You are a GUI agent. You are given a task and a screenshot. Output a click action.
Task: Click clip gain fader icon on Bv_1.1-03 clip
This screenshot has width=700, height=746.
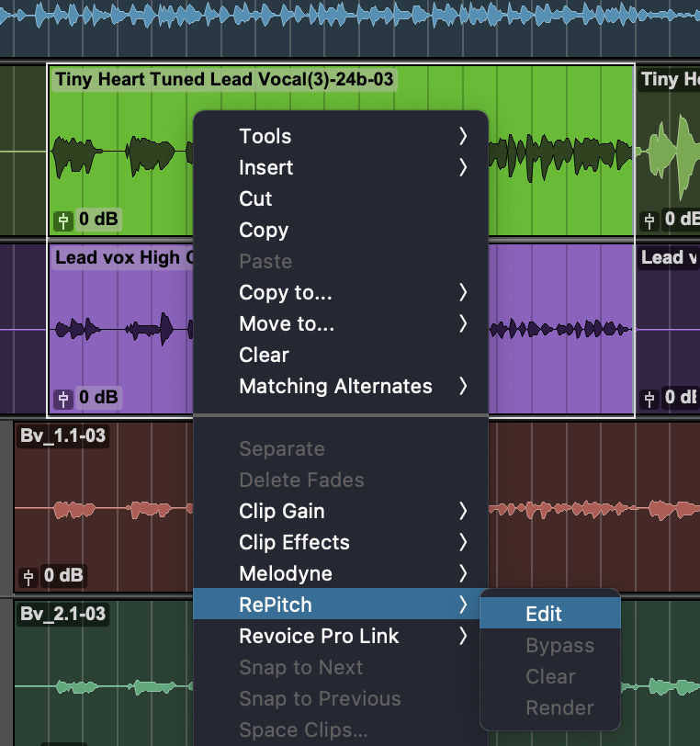point(29,577)
